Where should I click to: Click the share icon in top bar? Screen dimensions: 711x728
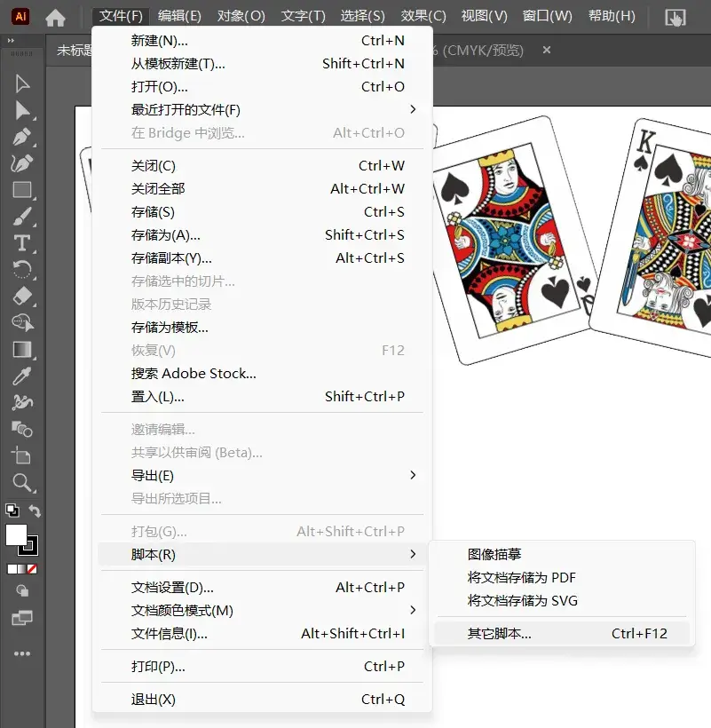[675, 18]
